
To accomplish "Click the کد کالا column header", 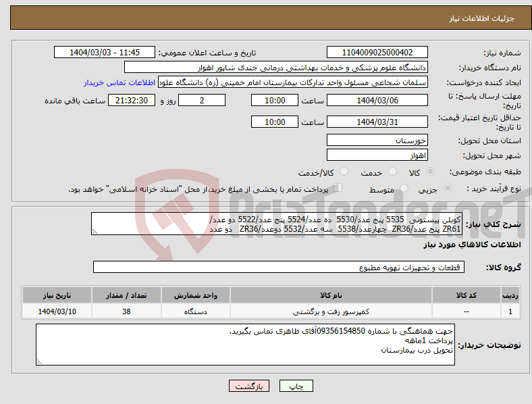I will pyautogui.click(x=467, y=295).
